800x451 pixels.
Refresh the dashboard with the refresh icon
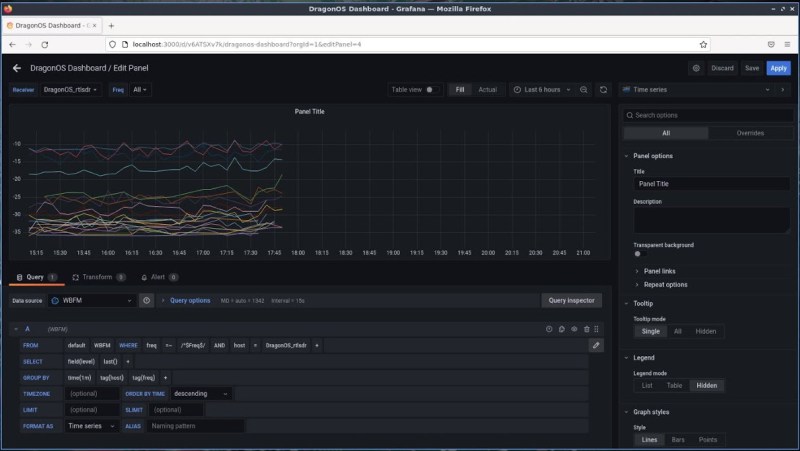click(x=603, y=89)
